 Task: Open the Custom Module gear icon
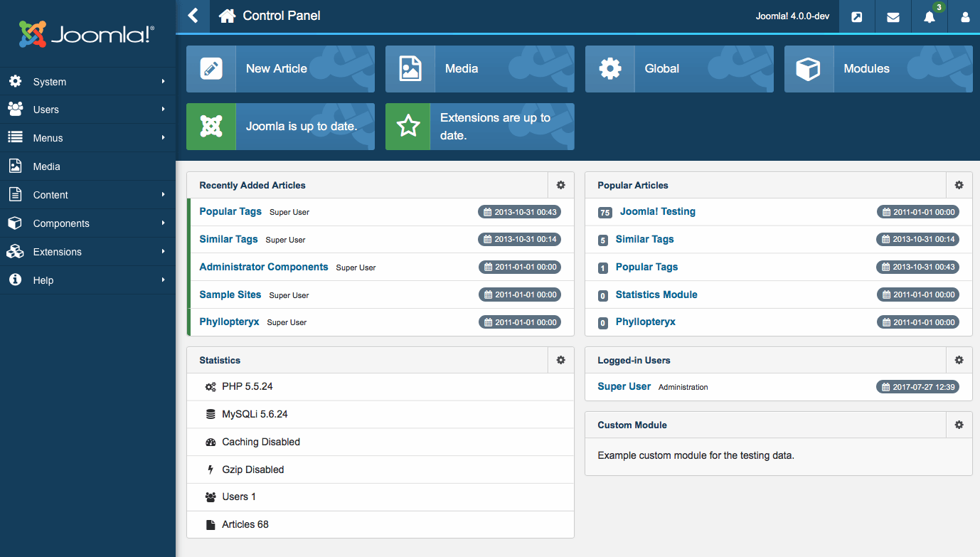tap(959, 425)
